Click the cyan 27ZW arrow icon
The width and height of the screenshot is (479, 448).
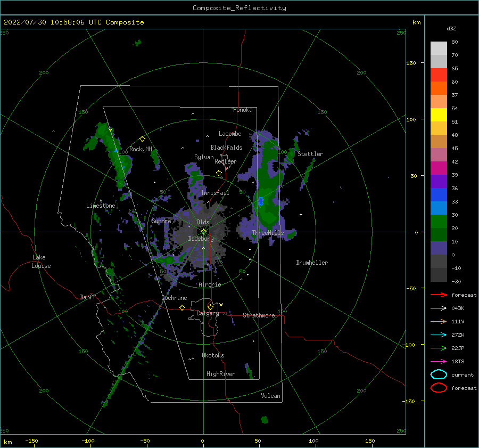pyautogui.click(x=439, y=335)
